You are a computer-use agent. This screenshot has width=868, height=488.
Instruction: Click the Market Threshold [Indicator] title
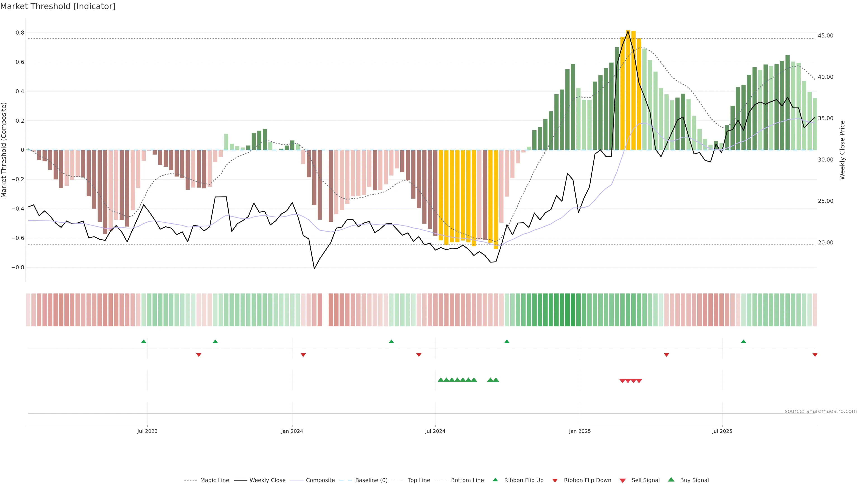point(58,6)
